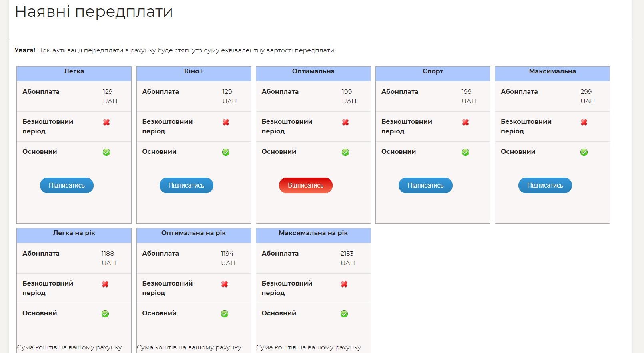The width and height of the screenshot is (644, 353).
Task: Click the Оптимальна на рік card header
Action: [x=194, y=233]
